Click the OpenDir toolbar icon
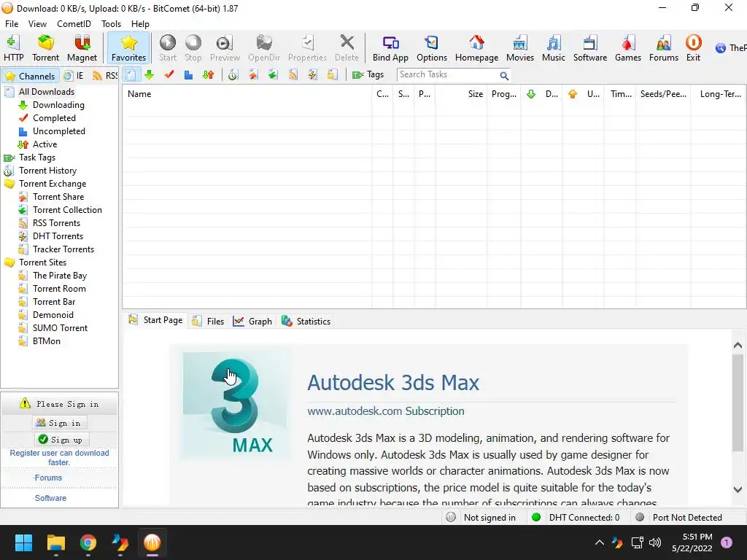747x560 pixels. click(264, 48)
